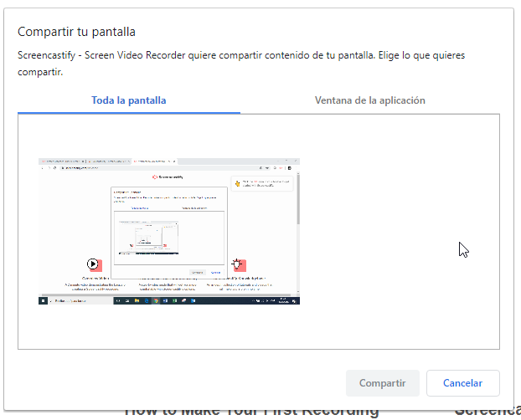Click the taskbar search box in preview
Screen dimensions: 521x420
(x=67, y=300)
